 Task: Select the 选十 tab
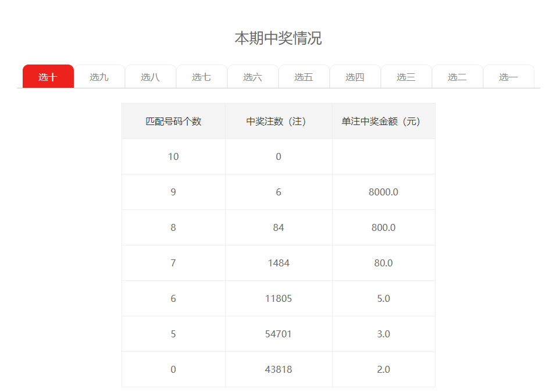pyautogui.click(x=48, y=77)
